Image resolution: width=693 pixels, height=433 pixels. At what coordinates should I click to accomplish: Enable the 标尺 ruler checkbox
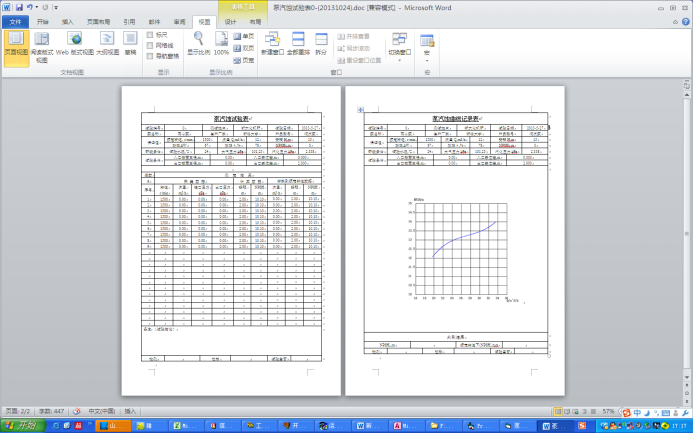tap(151, 35)
